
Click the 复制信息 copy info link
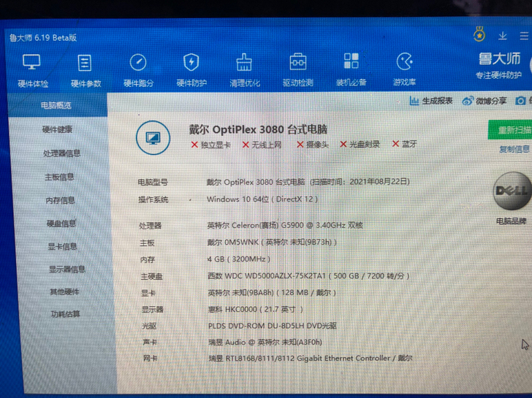click(x=514, y=149)
